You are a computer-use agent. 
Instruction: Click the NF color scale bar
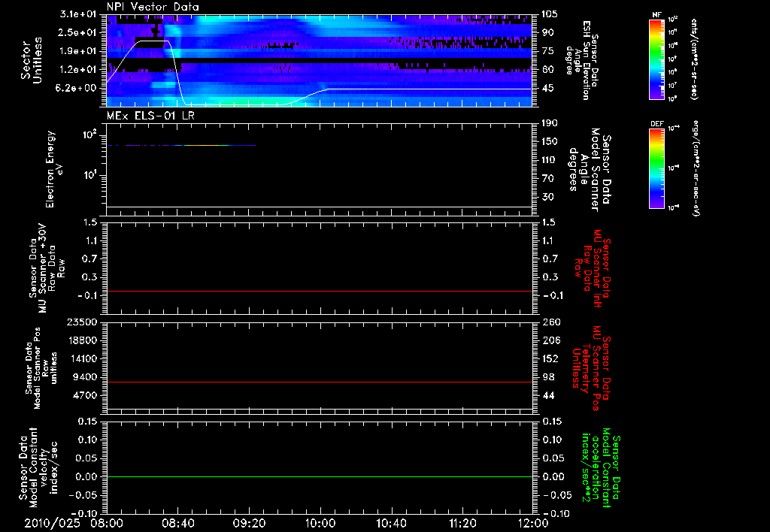(657, 59)
